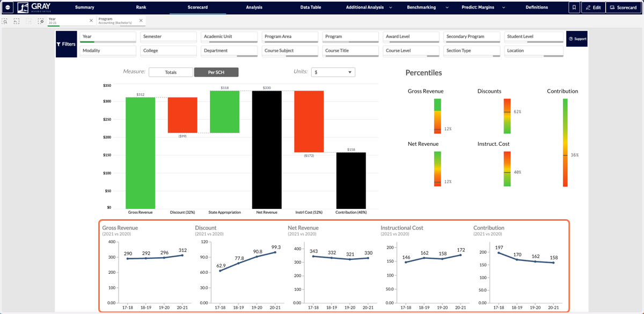This screenshot has height=314, width=644.
Task: Open the Modality filter
Action: pyautogui.click(x=108, y=51)
